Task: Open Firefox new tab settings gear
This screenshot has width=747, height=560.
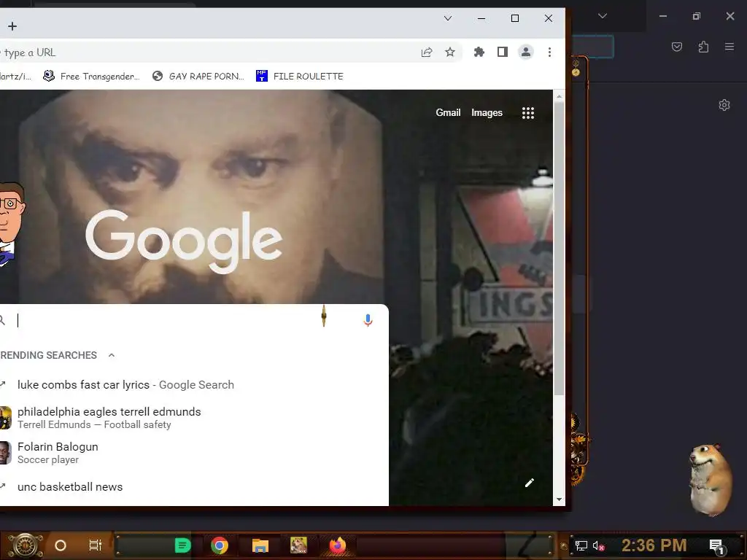Action: (x=724, y=105)
